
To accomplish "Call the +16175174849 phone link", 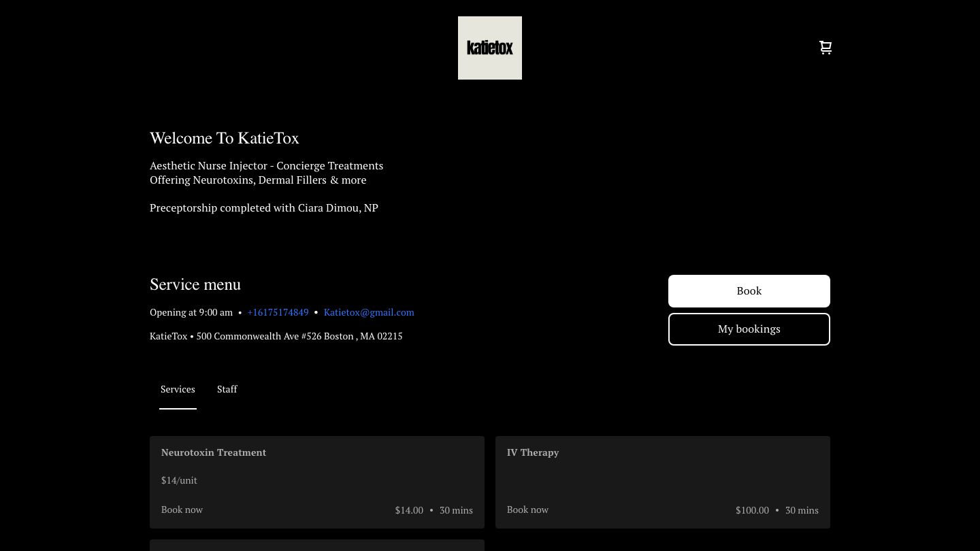I will click(278, 312).
